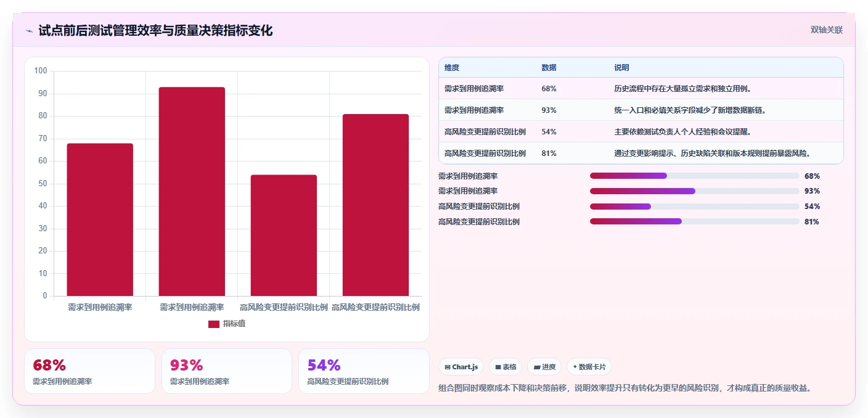Click the 说明 table column header
This screenshot has width=868, height=418.
tap(621, 68)
